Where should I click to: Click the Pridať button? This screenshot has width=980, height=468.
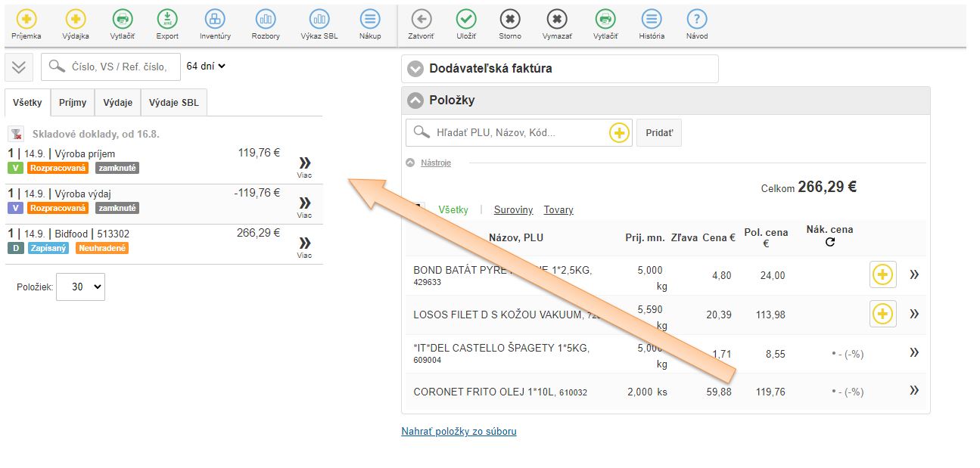(x=659, y=133)
